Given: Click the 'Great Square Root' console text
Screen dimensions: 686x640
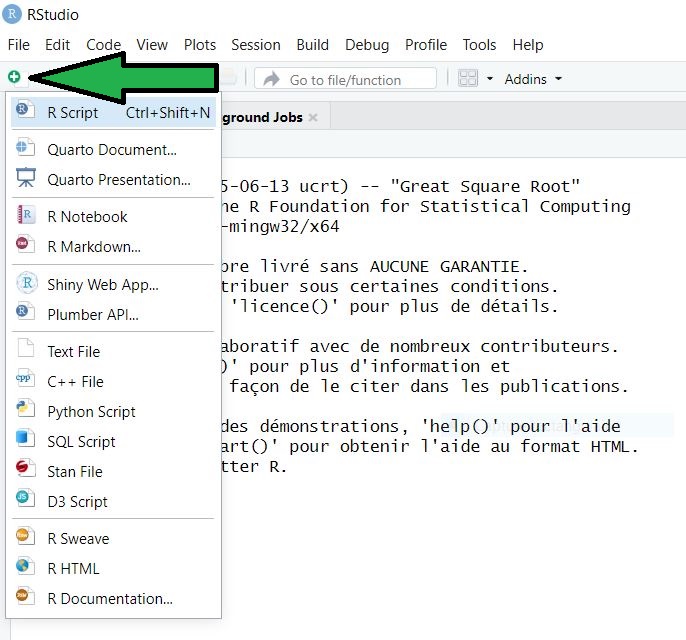Looking at the screenshot, I should pyautogui.click(x=485, y=186).
